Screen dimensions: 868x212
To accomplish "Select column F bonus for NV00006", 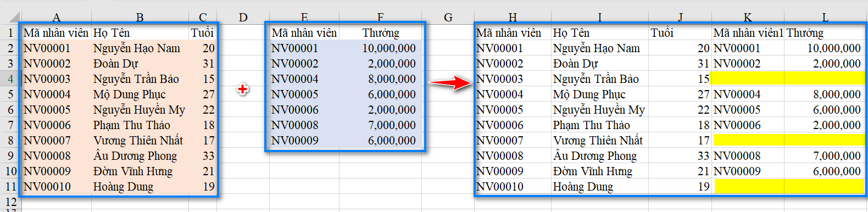I will coord(392,110).
